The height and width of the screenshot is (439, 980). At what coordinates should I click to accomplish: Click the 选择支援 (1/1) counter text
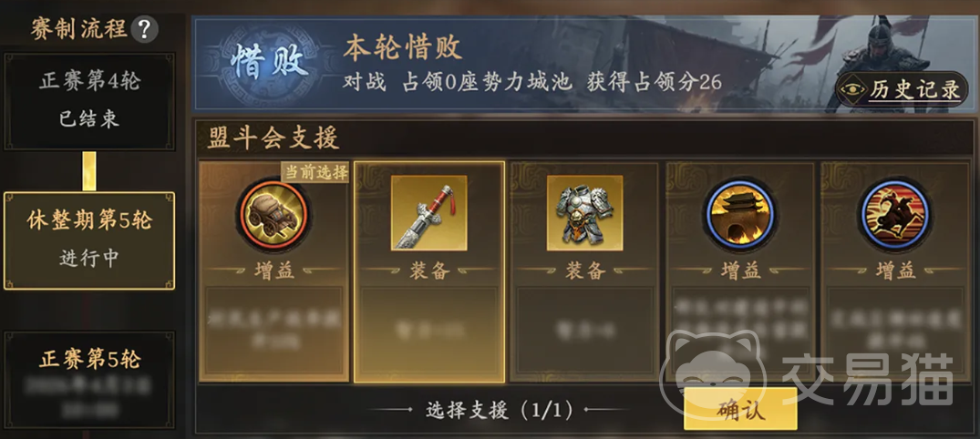click(x=500, y=410)
